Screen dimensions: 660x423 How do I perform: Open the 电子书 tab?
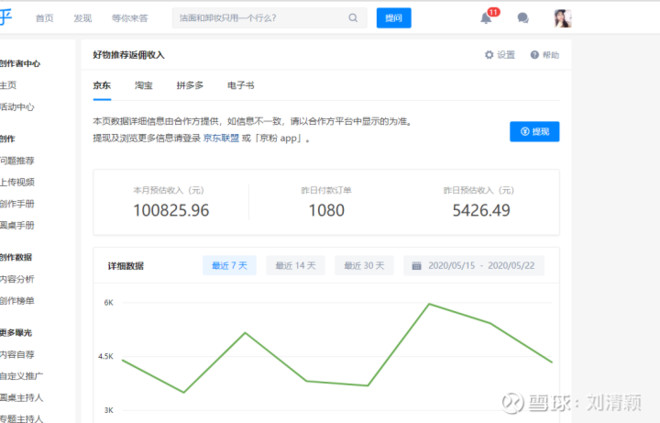pos(241,87)
